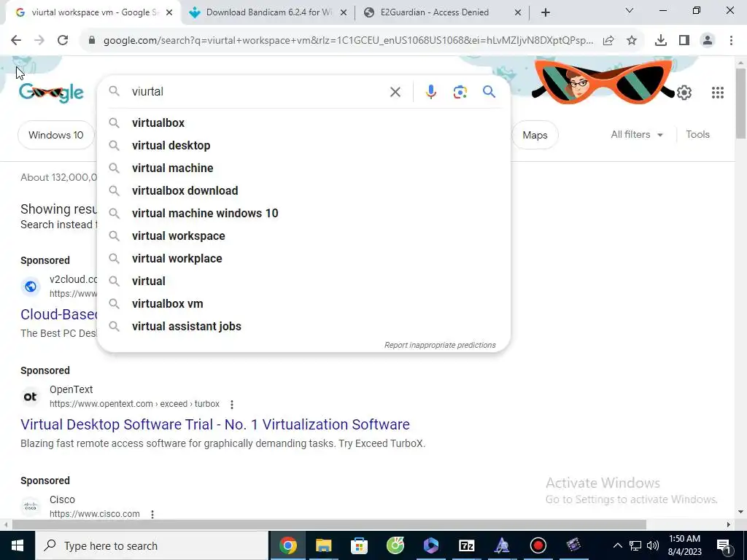Image resolution: width=747 pixels, height=560 pixels.
Task: Click the Chrome address bar URL
Action: (x=348, y=41)
